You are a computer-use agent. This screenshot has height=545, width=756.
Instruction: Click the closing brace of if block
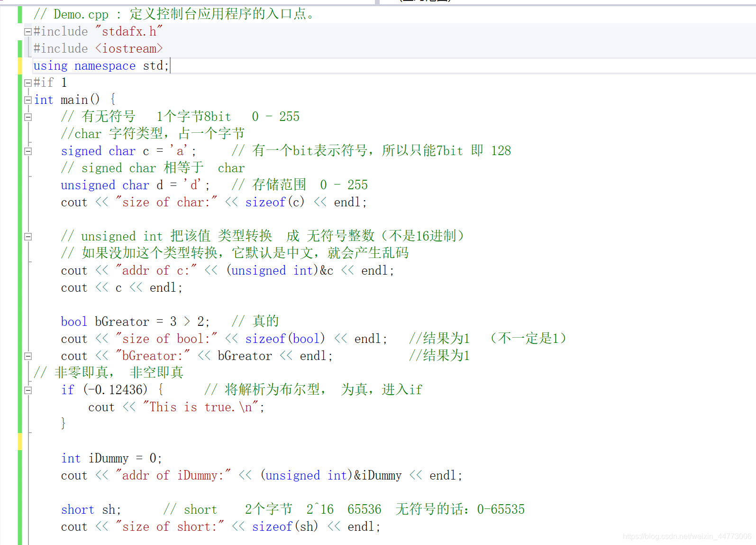tap(64, 423)
